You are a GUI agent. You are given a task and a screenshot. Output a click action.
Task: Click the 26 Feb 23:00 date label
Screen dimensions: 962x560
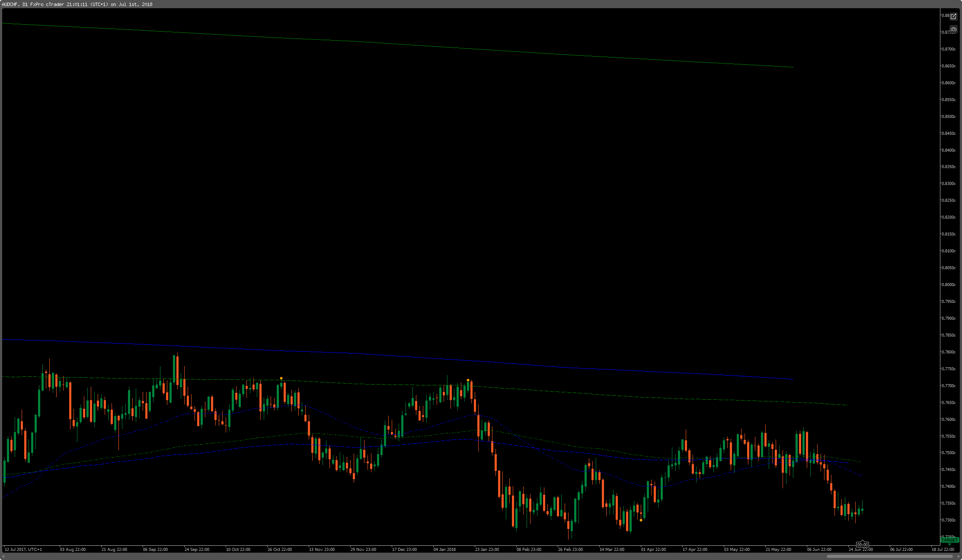[570, 550]
